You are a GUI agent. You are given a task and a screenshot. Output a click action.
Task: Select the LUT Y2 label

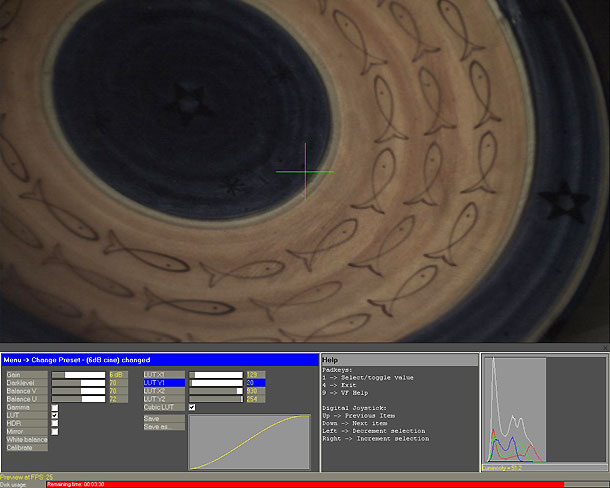[x=164, y=399]
